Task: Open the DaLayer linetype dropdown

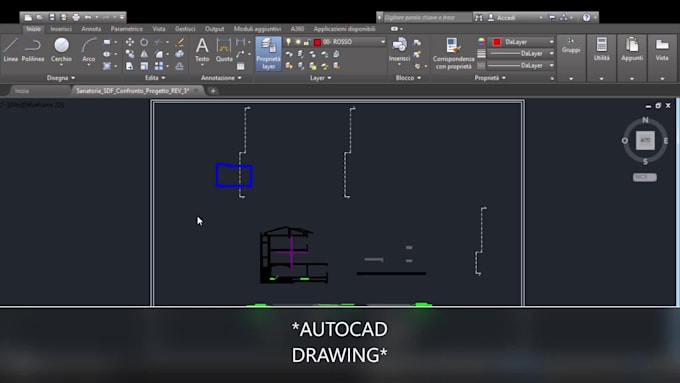Action: (552, 65)
